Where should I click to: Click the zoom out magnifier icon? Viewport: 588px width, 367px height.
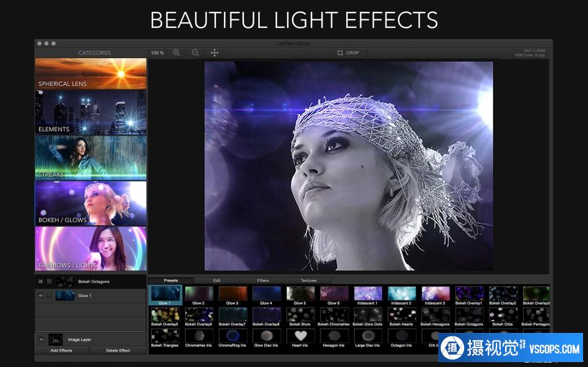coord(196,53)
